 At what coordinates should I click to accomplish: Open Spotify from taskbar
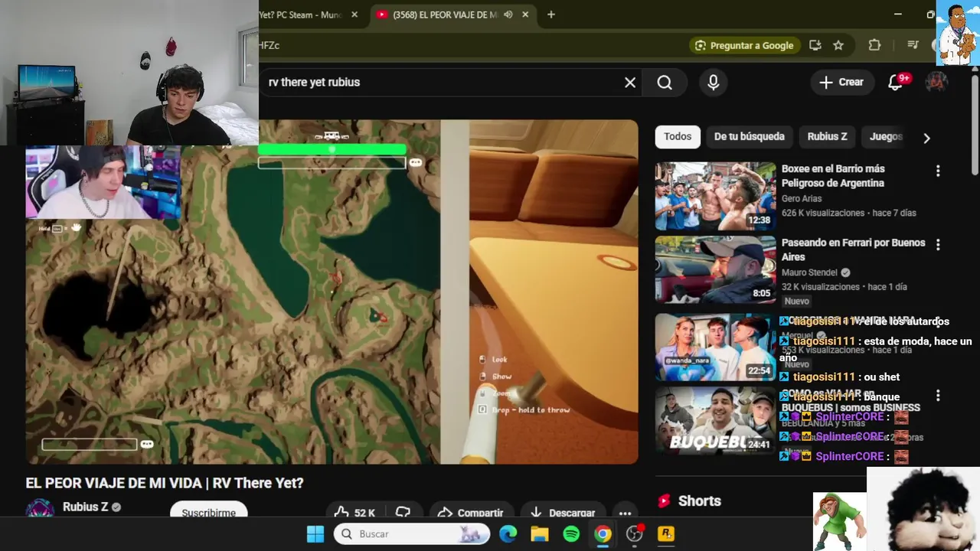[x=571, y=534]
